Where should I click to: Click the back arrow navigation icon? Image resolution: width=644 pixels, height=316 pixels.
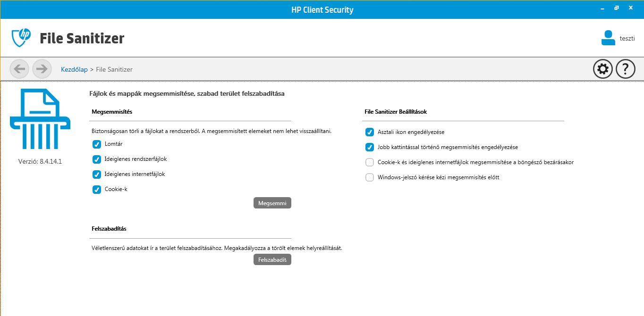click(19, 69)
